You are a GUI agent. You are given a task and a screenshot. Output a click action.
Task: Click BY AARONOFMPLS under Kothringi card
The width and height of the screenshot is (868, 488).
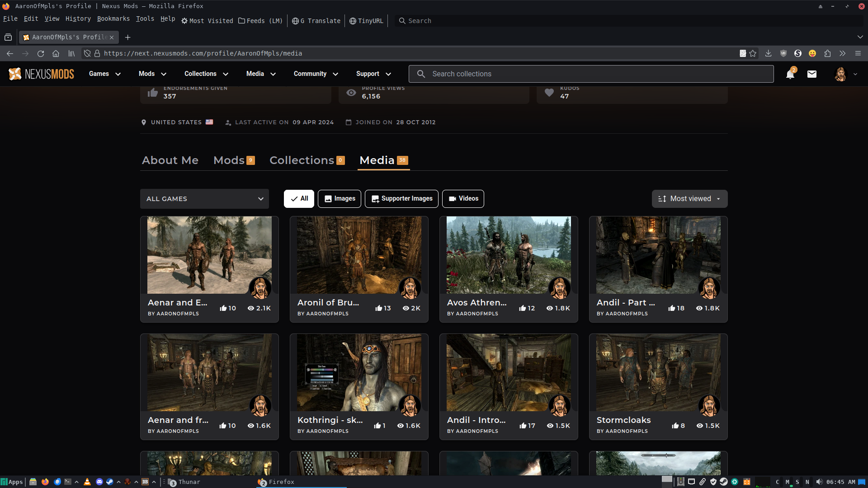click(323, 431)
